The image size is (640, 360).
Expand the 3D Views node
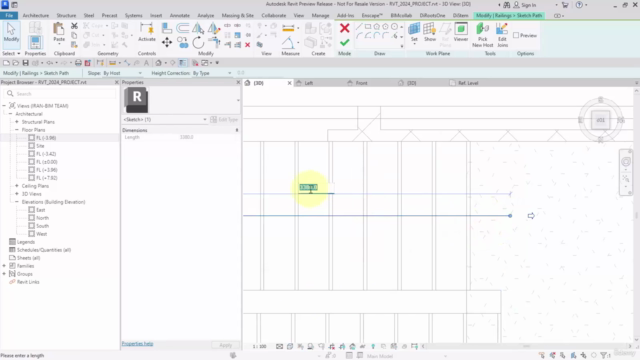[17, 194]
